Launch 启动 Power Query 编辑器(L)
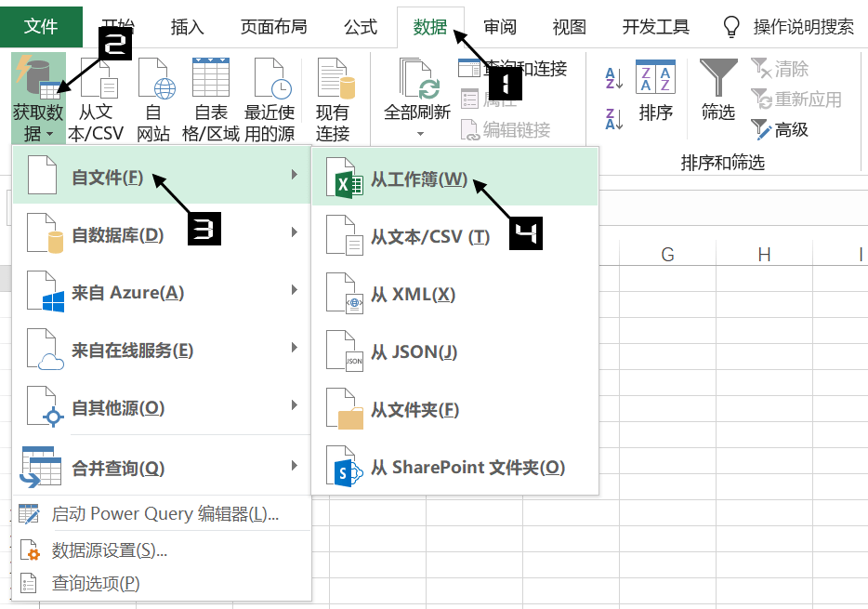 coord(161,514)
